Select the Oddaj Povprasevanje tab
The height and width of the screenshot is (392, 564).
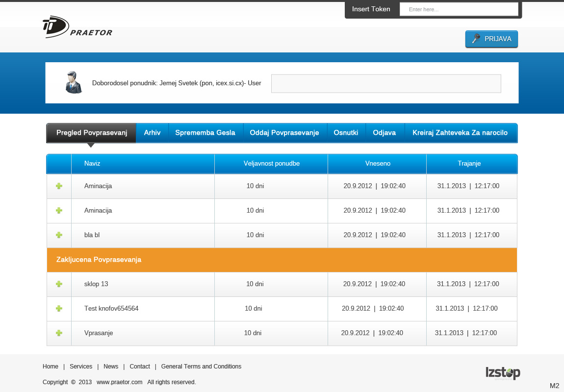284,133
